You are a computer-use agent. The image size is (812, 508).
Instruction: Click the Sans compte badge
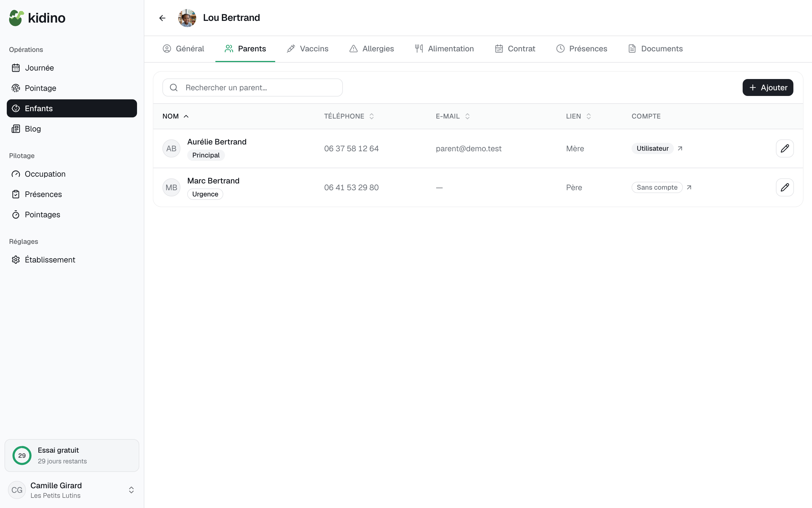click(657, 187)
